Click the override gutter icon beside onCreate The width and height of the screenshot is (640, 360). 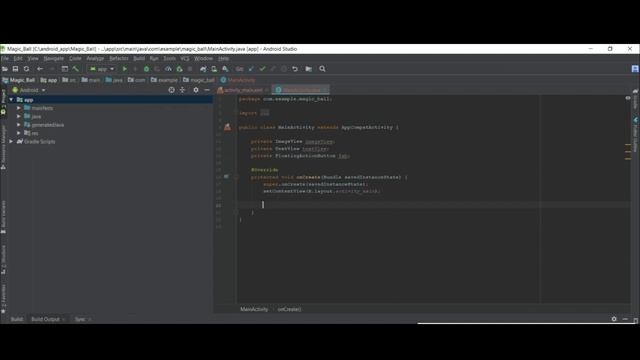tap(226, 177)
